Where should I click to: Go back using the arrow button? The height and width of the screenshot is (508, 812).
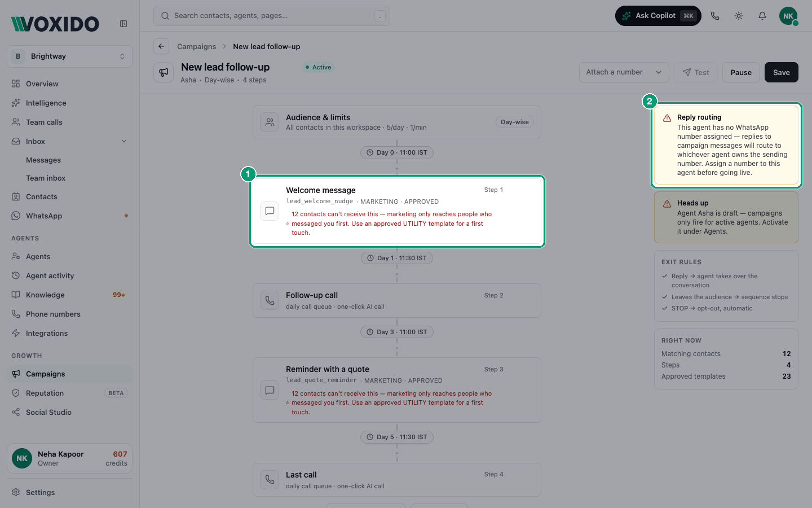coord(161,46)
